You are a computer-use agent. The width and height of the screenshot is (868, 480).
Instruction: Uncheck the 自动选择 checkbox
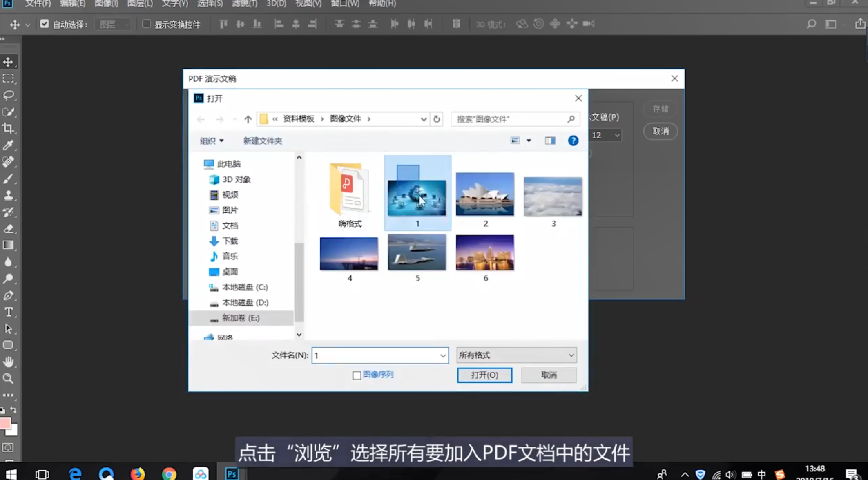tap(44, 24)
